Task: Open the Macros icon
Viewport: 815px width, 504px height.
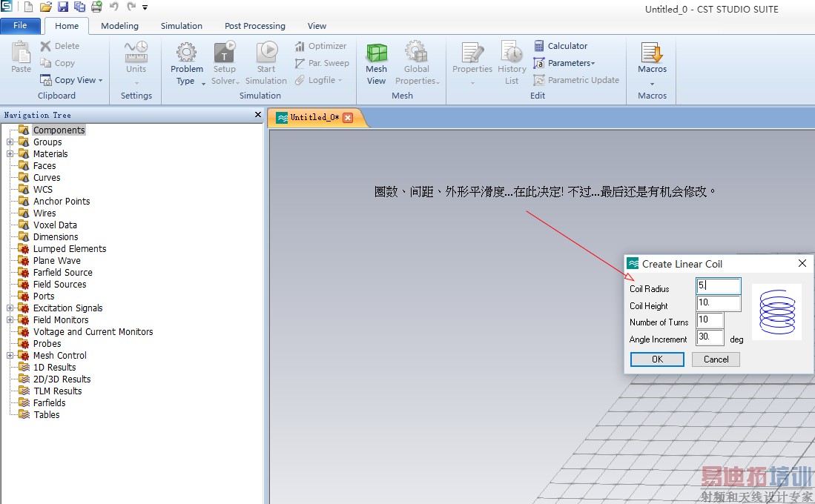Action: click(x=652, y=53)
